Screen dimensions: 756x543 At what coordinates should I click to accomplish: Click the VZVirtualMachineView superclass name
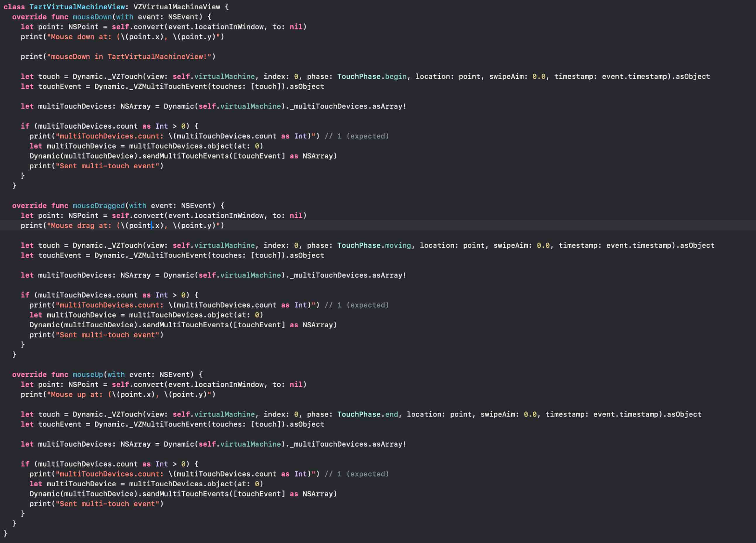click(177, 7)
